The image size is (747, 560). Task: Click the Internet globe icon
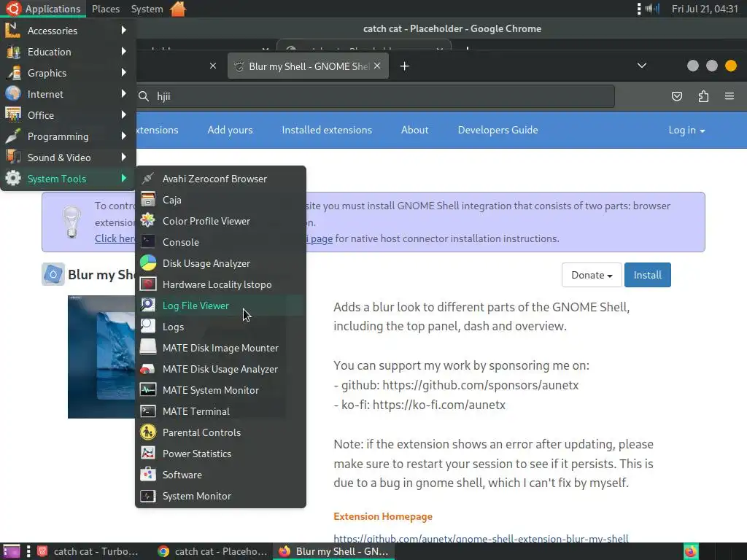coord(13,93)
